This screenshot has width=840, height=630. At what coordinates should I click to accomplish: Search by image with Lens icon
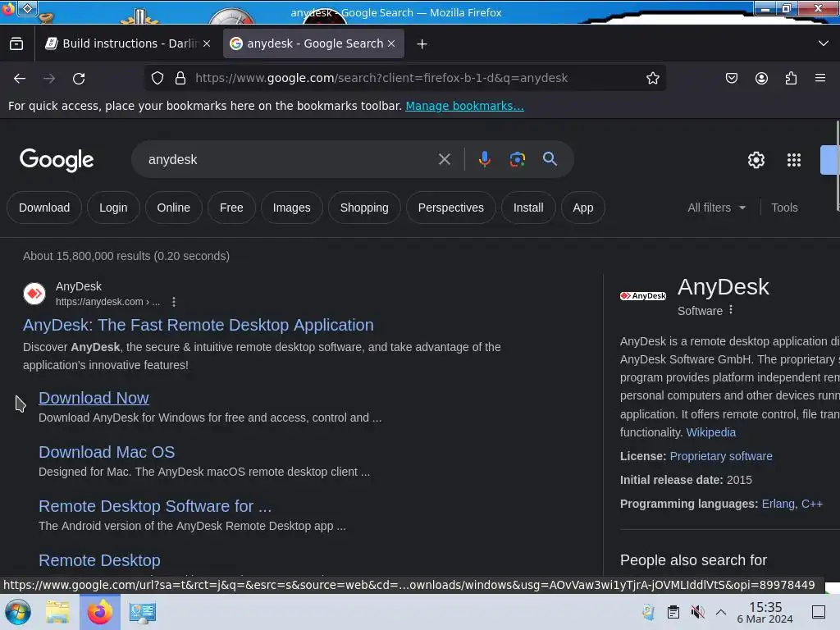517,159
